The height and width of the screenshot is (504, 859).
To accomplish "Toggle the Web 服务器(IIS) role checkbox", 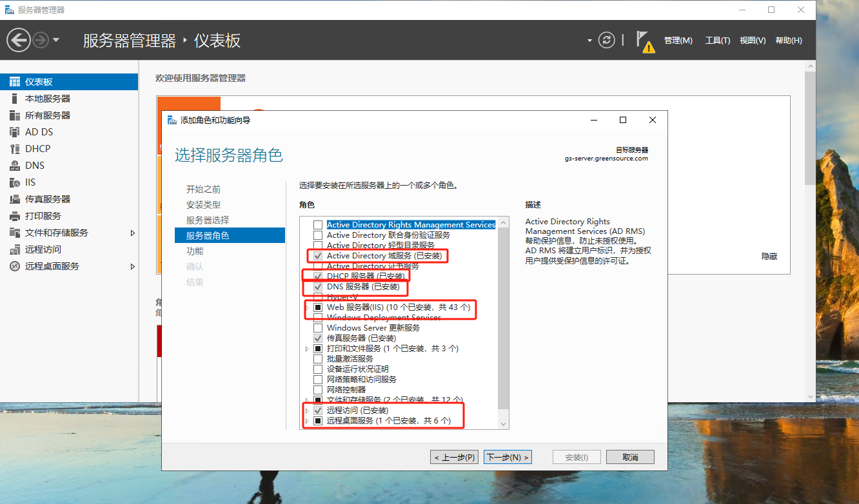I will tap(317, 307).
